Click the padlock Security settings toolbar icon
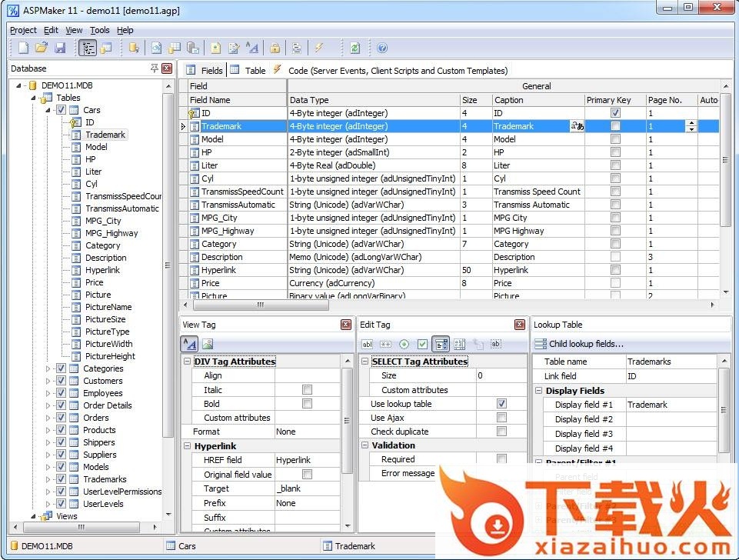Screen dimensions: 739x560 (275, 48)
